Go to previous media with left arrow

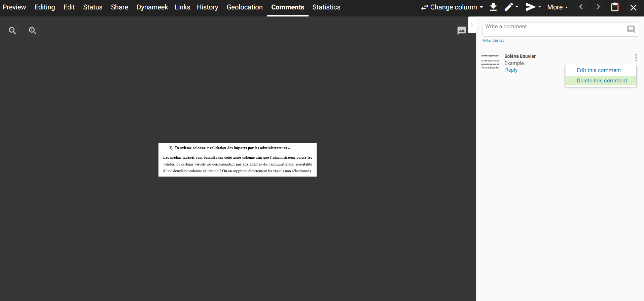(581, 7)
